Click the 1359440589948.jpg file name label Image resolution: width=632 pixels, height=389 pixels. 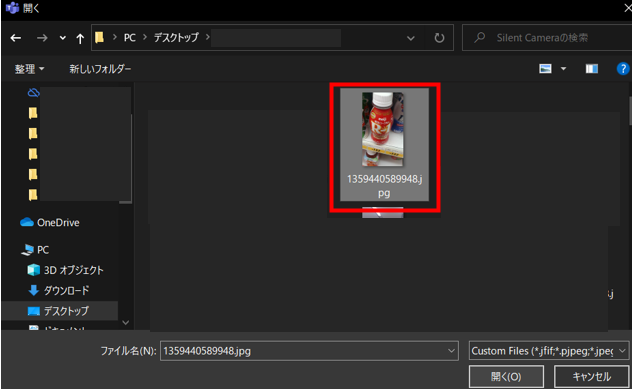coord(385,186)
